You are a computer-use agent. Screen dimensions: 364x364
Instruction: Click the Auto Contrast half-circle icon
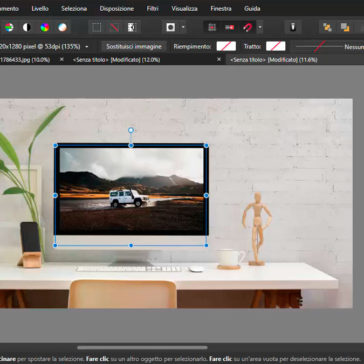(27, 27)
